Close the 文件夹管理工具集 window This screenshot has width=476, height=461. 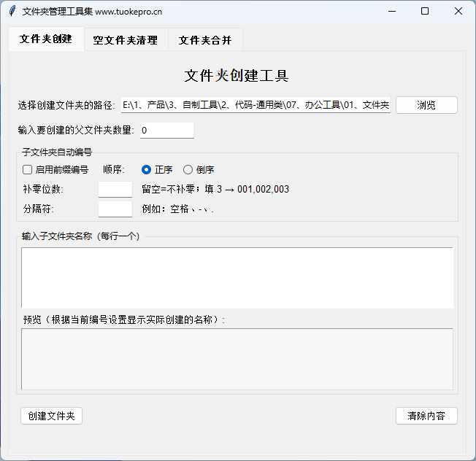[458, 11]
